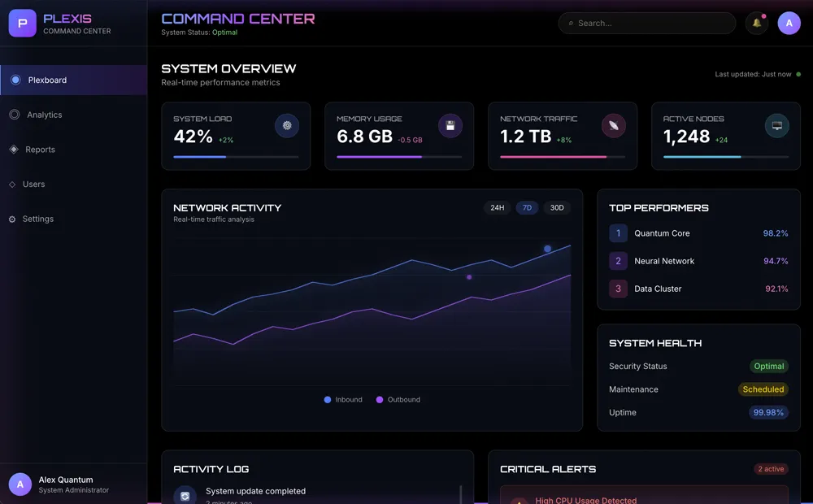The width and height of the screenshot is (813, 504).
Task: Open Settings from the sidebar
Action: [38, 219]
